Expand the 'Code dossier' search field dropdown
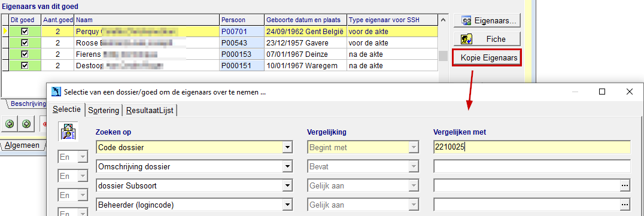Image resolution: width=644 pixels, height=216 pixels. tap(288, 147)
